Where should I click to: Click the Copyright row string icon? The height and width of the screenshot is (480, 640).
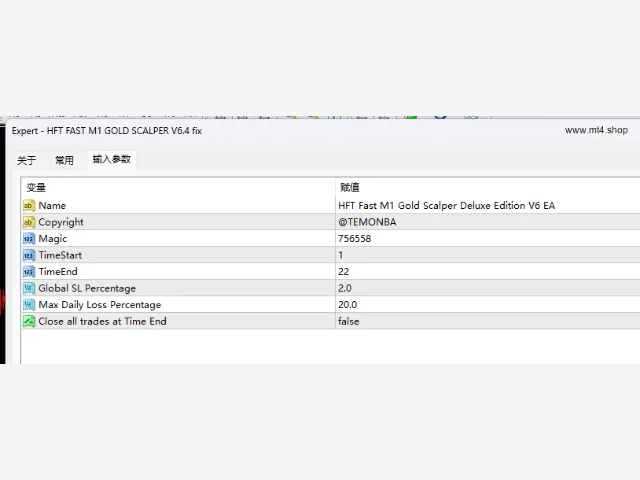pyautogui.click(x=29, y=222)
